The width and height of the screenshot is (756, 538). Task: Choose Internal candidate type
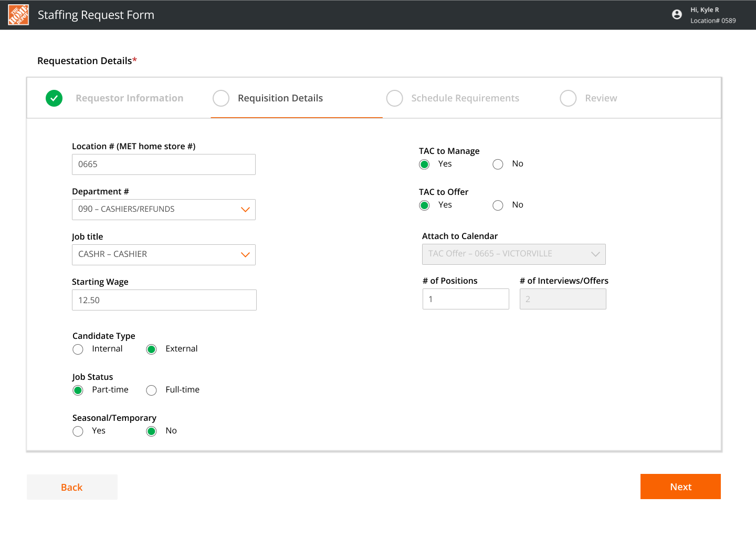[78, 349]
